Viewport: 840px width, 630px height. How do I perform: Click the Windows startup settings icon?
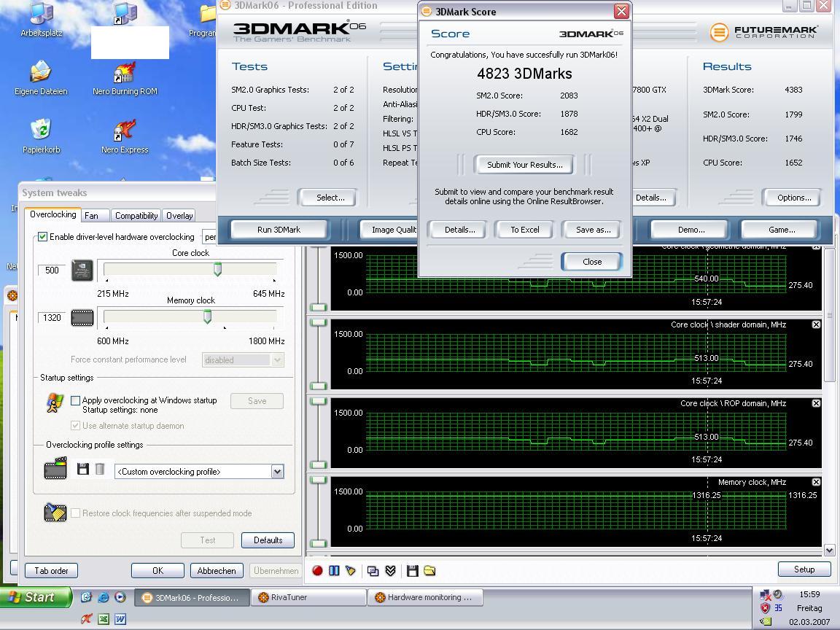[x=55, y=402]
